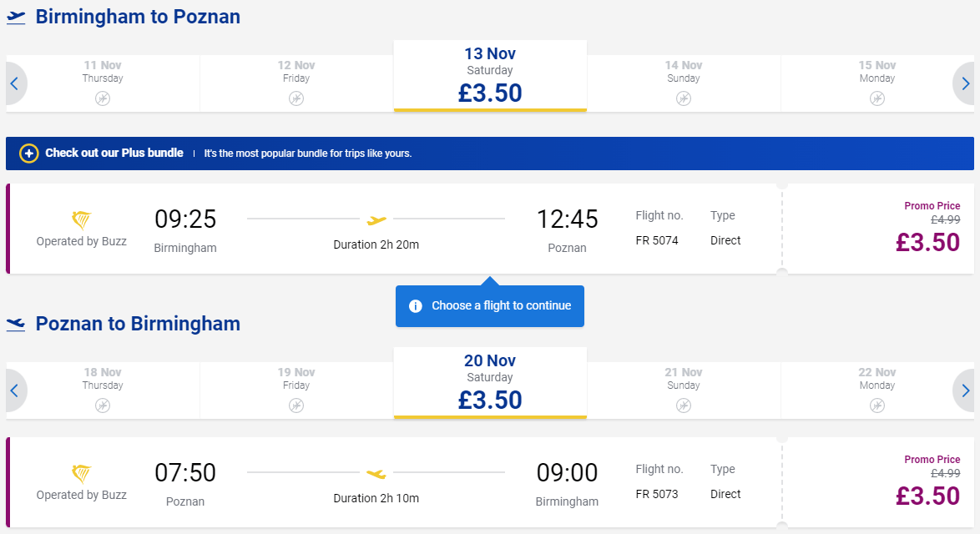Click the no-flight icon under 11 Nov Thursday

tap(103, 98)
